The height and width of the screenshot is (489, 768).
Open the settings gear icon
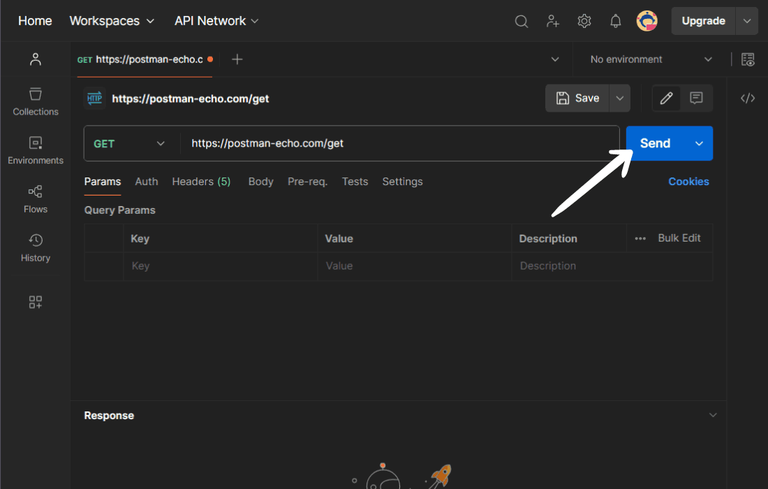click(x=584, y=21)
